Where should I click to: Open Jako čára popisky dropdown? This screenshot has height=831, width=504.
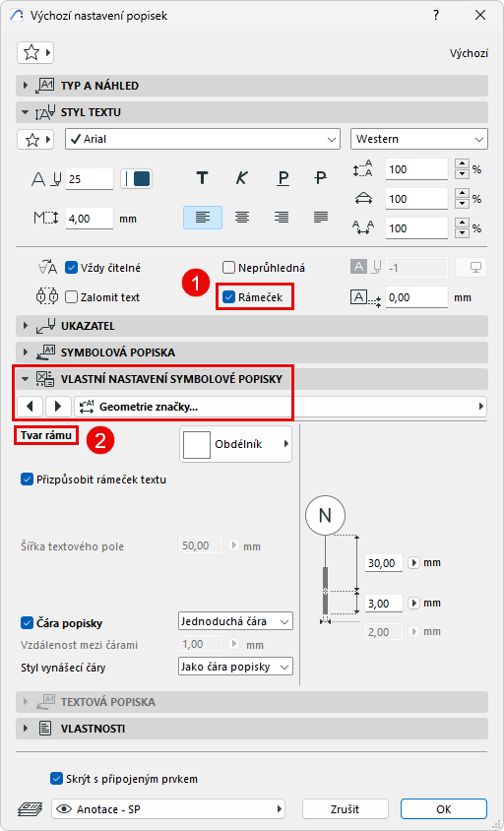tap(236, 667)
